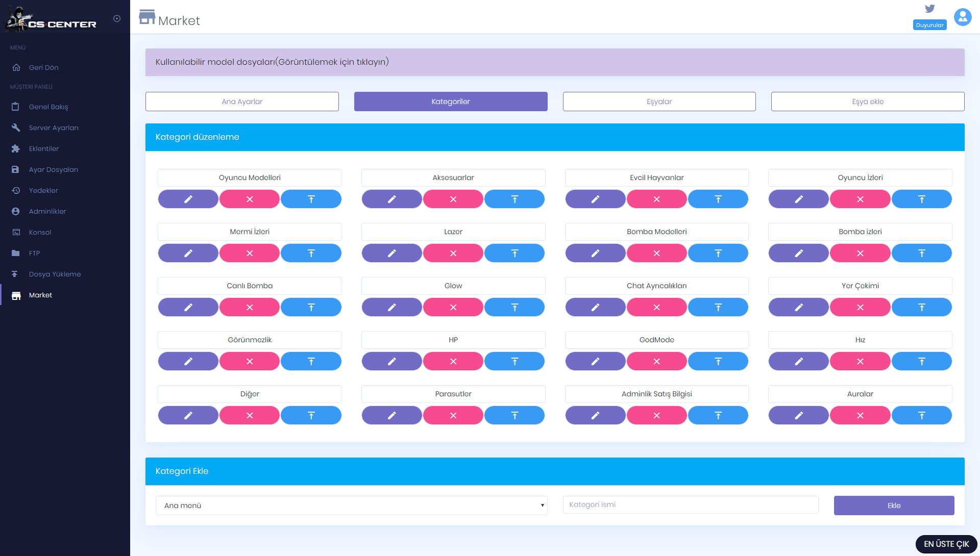This screenshot has height=556, width=980.
Task: Move Lazer category up
Action: 514,253
